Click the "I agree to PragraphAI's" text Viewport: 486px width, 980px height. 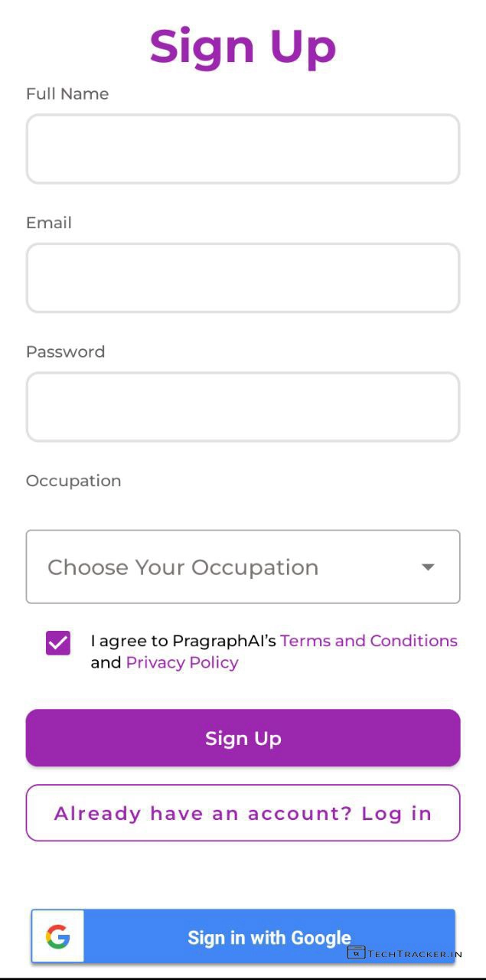(183, 641)
